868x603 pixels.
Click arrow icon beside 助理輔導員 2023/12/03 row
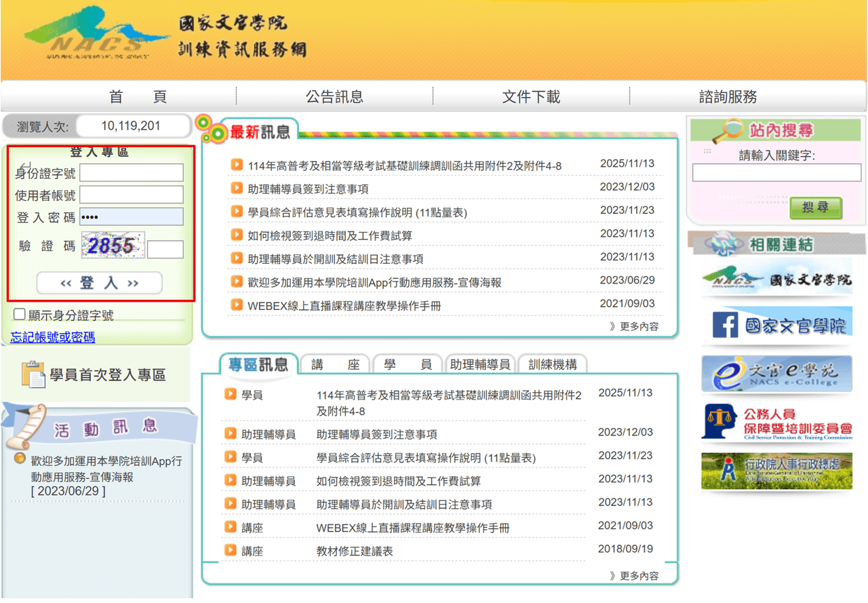(230, 433)
